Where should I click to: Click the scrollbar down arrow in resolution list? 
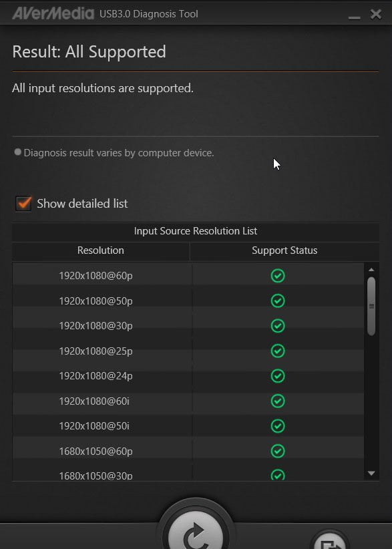[371, 474]
